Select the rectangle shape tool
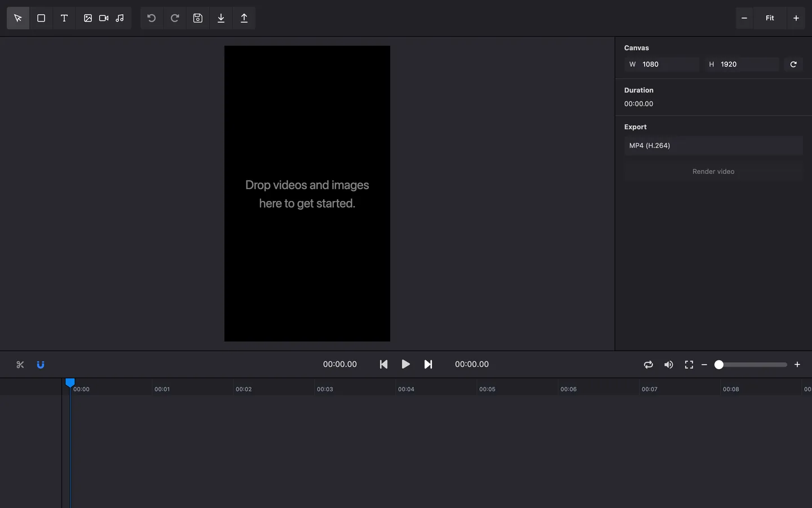The height and width of the screenshot is (508, 812). pyautogui.click(x=41, y=18)
